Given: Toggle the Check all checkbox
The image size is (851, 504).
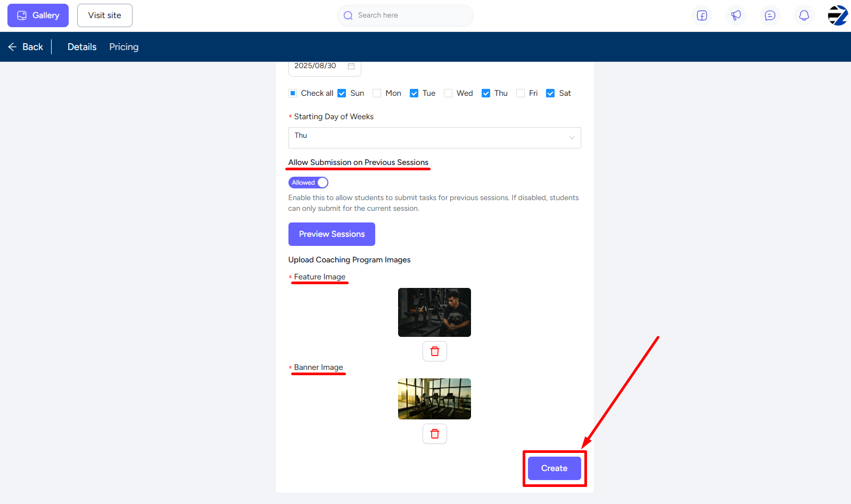Looking at the screenshot, I should pos(293,93).
